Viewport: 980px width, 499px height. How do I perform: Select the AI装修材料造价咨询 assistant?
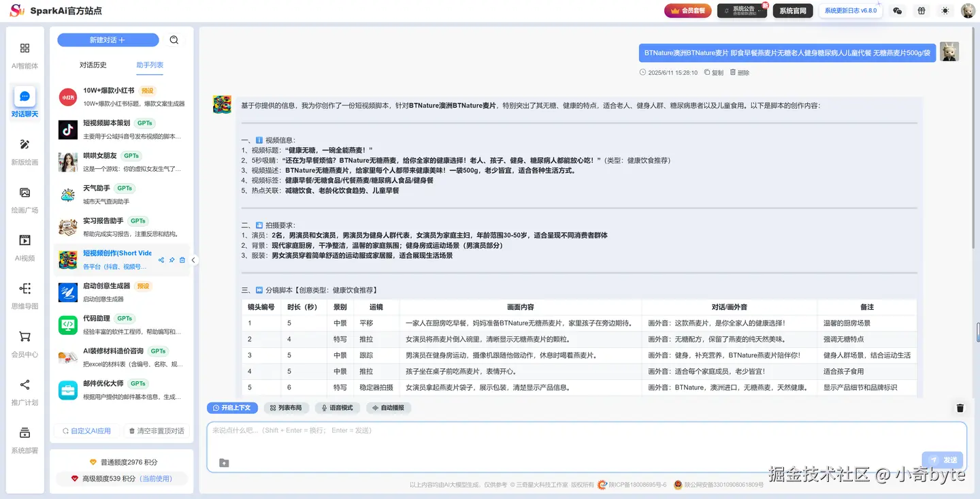click(122, 357)
